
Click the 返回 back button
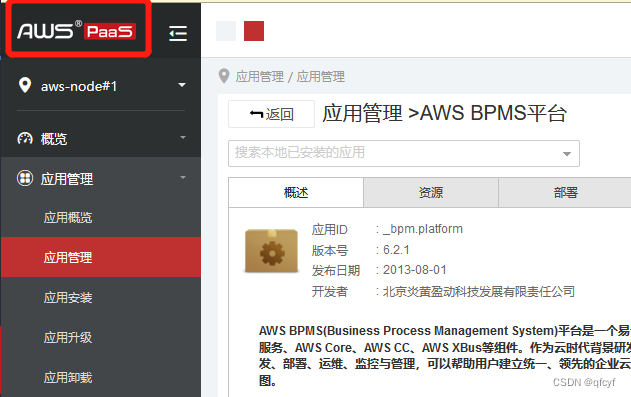(271, 114)
